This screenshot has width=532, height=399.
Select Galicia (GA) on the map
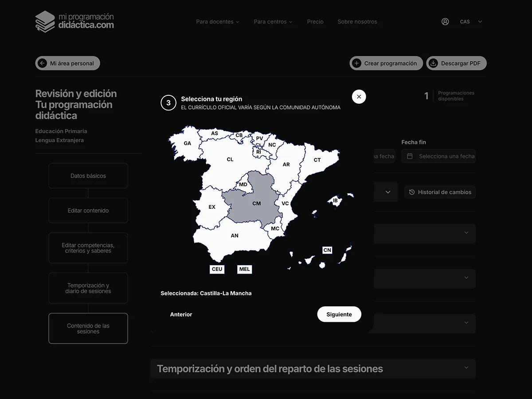[187, 143]
